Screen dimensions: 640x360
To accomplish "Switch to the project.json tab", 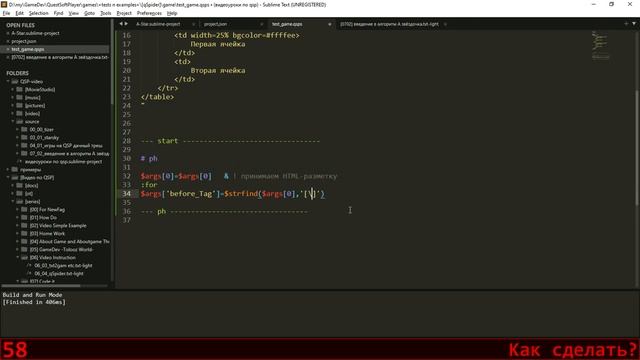I will tap(216, 24).
